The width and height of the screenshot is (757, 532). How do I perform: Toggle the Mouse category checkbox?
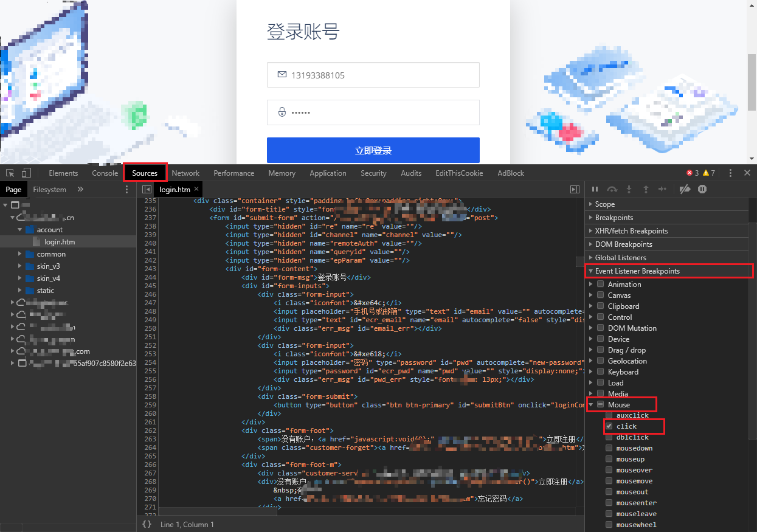[601, 404]
